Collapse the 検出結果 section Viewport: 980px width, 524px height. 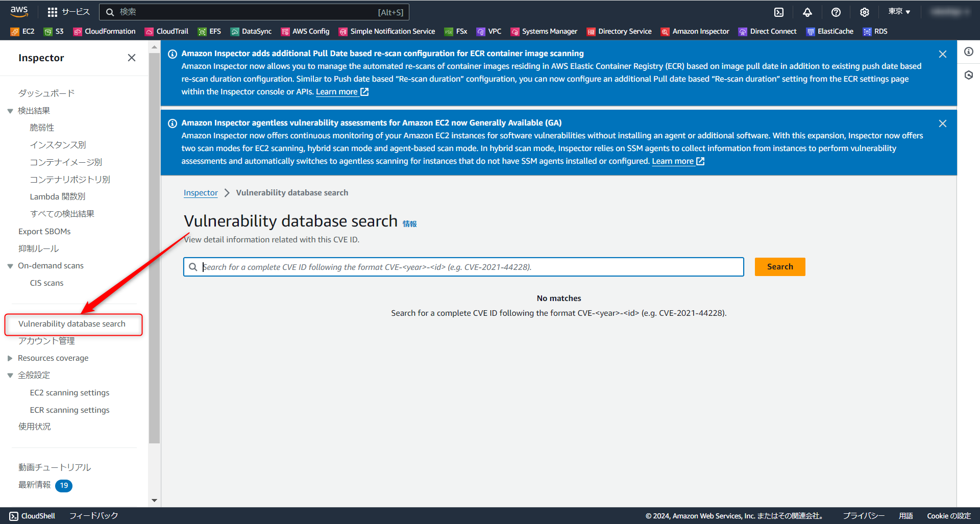pyautogui.click(x=10, y=111)
